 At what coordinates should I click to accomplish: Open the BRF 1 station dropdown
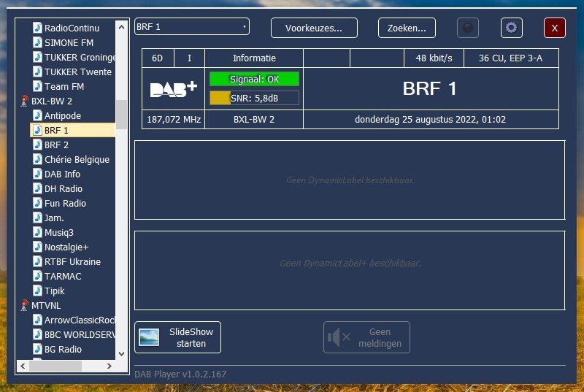click(192, 27)
